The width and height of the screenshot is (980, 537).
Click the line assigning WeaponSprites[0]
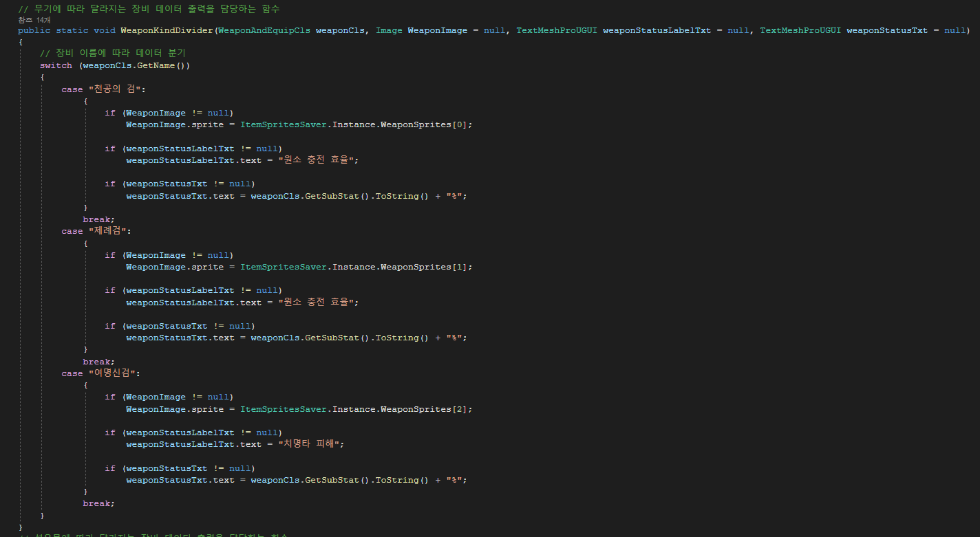pyautogui.click(x=299, y=124)
